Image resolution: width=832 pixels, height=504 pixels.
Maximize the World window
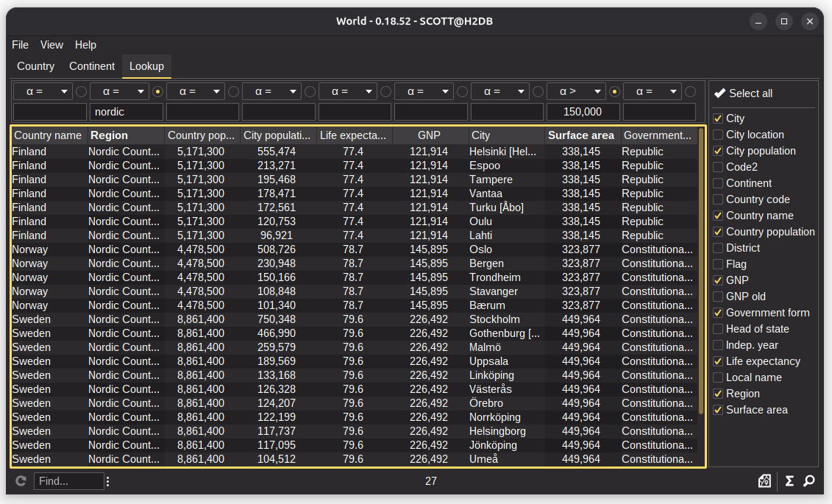784,21
